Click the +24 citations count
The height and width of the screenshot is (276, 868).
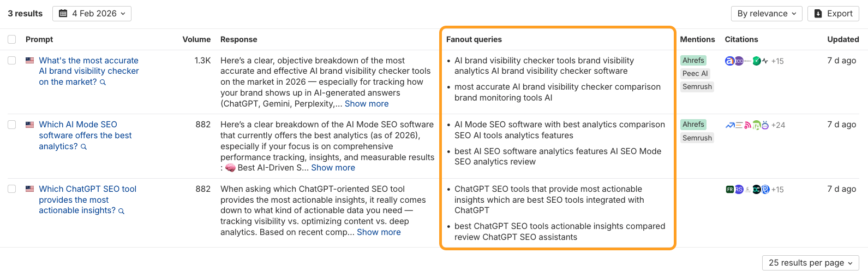778,125
